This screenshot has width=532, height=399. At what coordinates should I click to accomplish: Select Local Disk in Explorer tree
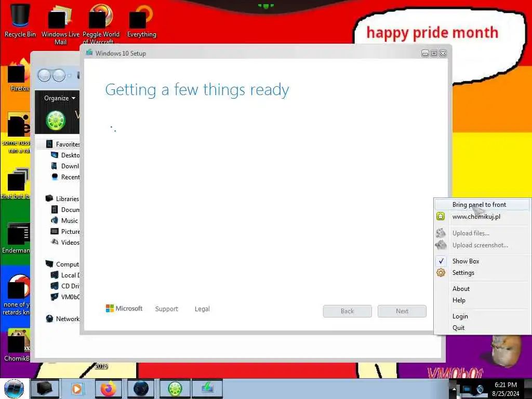[x=65, y=275]
